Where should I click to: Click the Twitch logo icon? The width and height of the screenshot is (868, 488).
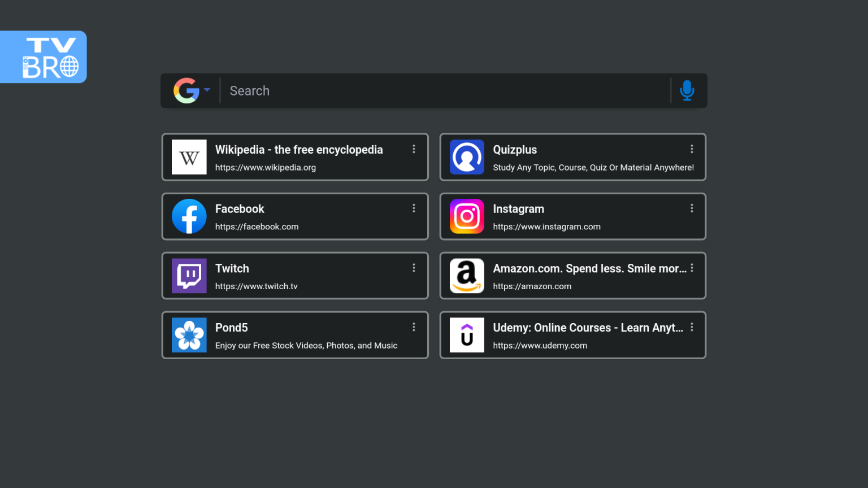point(189,276)
